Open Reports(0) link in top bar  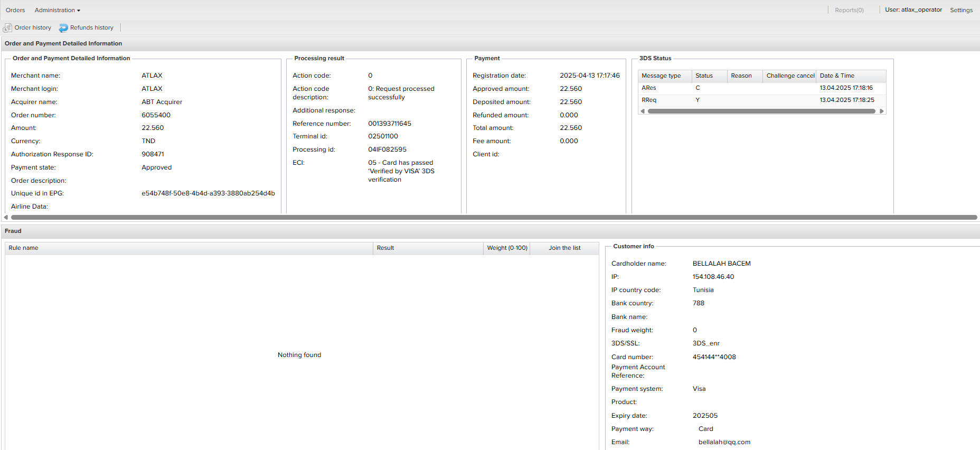pyautogui.click(x=849, y=10)
